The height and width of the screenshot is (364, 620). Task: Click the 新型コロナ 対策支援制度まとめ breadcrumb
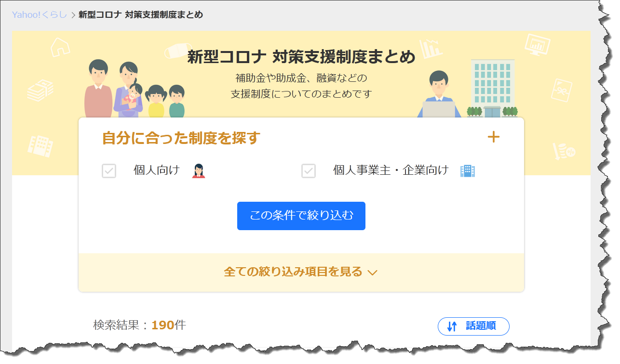pyautogui.click(x=141, y=15)
